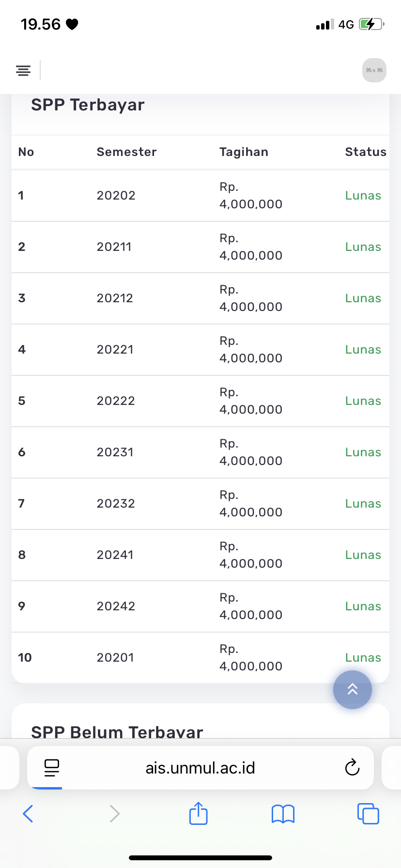
Task: Reload the page in Safari
Action: [x=352, y=768]
